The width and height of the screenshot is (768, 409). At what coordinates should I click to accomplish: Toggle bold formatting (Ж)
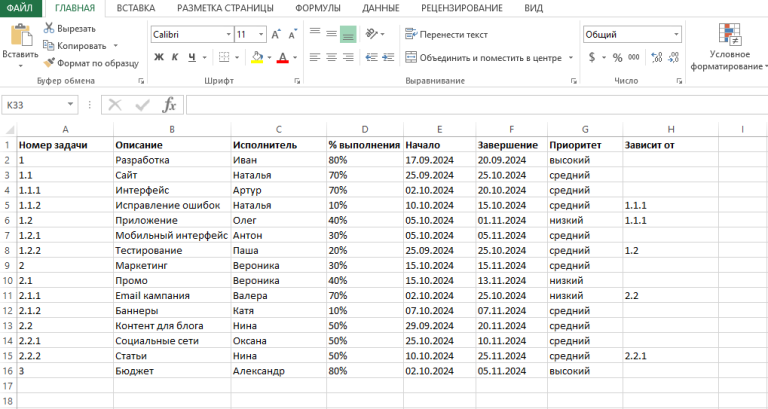[x=158, y=58]
